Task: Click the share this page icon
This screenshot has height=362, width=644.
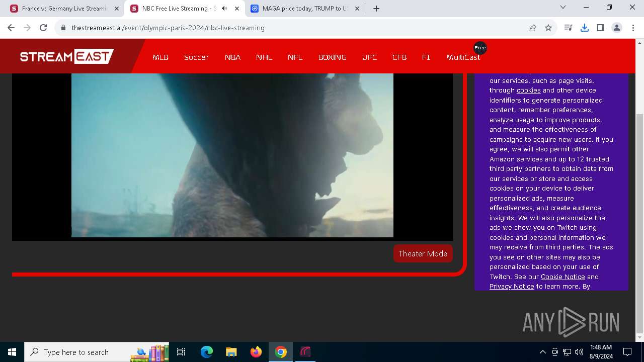Action: (532, 28)
